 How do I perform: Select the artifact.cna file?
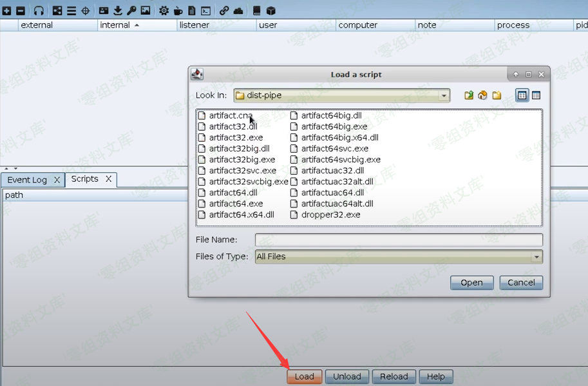(230, 115)
